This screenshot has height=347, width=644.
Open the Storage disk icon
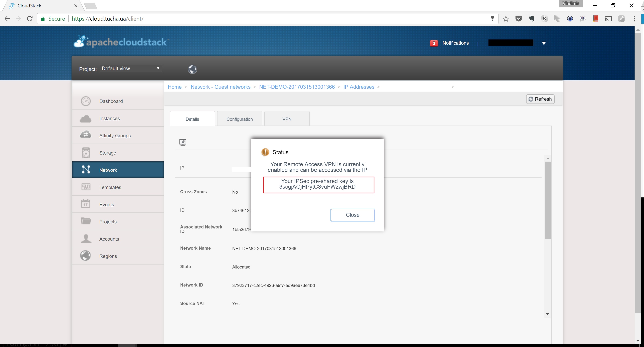[x=86, y=153]
